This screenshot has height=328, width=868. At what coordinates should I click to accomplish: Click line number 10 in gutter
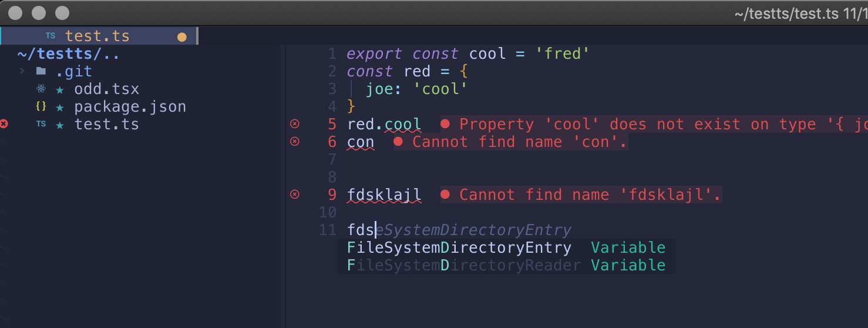[x=328, y=212]
